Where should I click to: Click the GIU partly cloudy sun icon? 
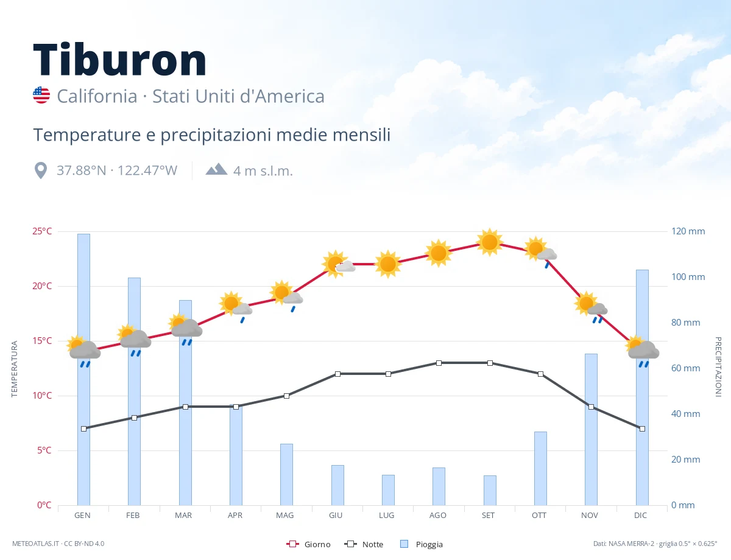pyautogui.click(x=337, y=264)
